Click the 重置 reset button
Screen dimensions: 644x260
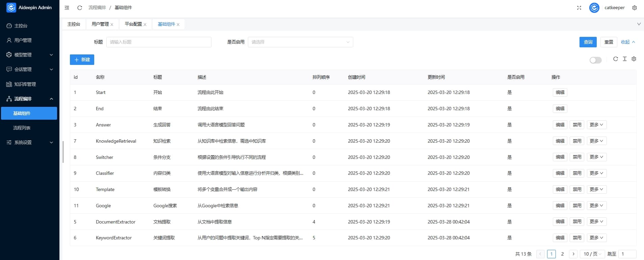[609, 42]
